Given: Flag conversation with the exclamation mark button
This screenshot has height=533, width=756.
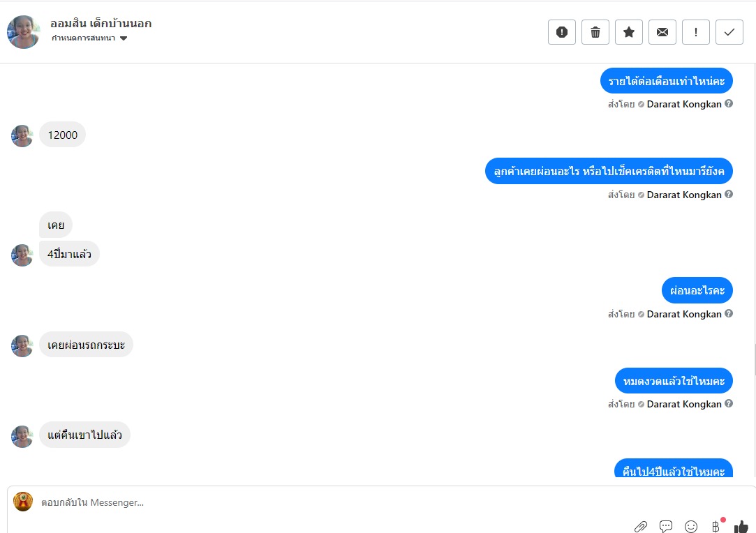Looking at the screenshot, I should point(696,32).
